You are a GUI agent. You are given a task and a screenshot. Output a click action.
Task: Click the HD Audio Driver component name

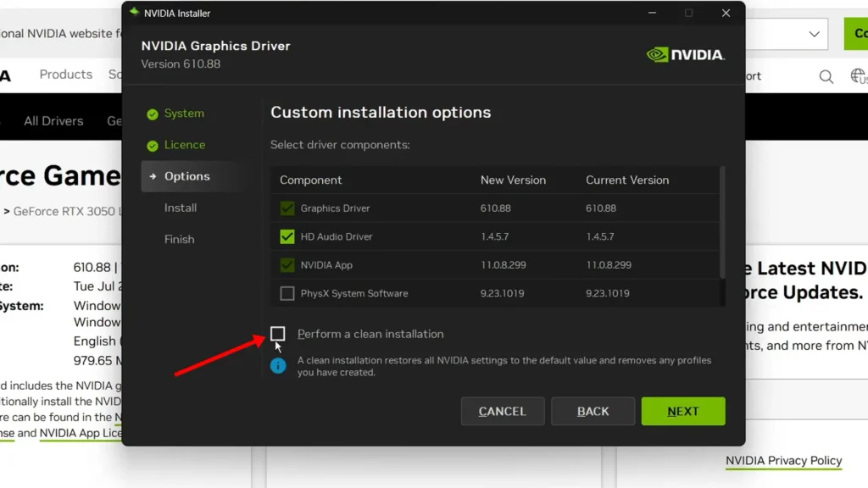click(336, 237)
